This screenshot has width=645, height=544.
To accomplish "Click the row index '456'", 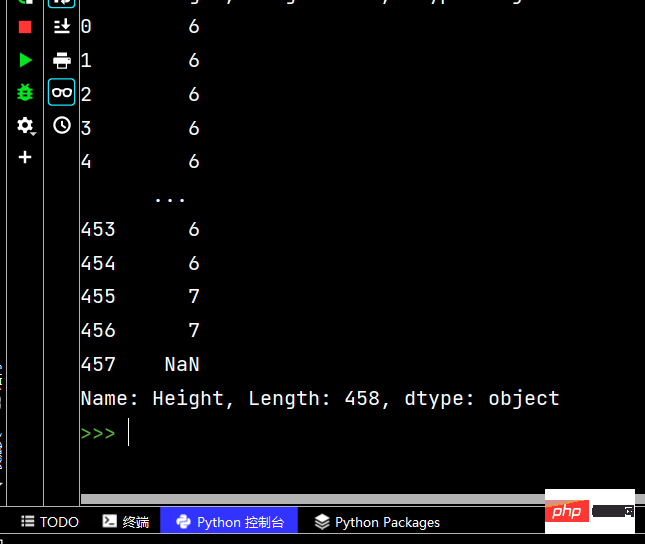I will pos(98,330).
